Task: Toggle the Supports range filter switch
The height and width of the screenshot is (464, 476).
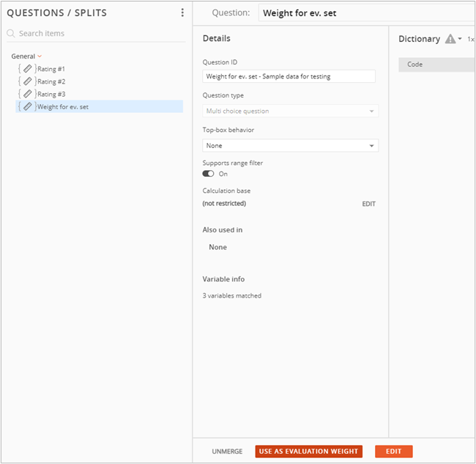Action: coord(208,174)
